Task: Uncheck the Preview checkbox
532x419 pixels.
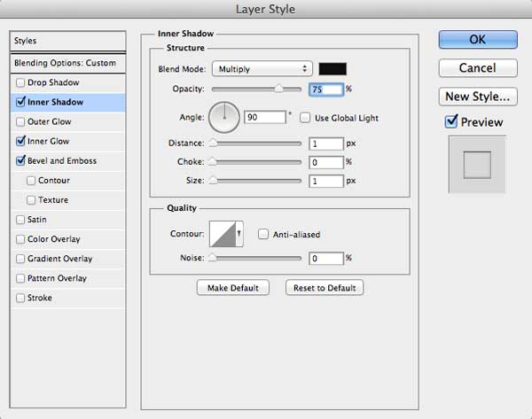Action: point(451,121)
